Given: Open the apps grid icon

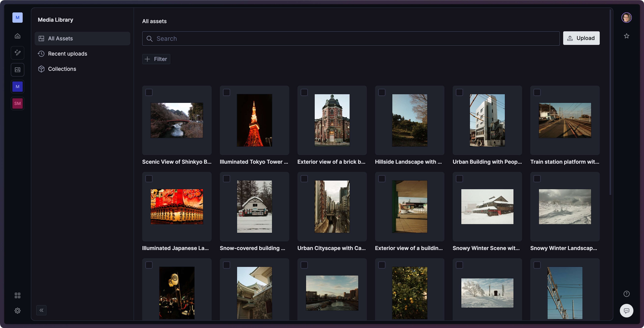Looking at the screenshot, I should coord(17,295).
